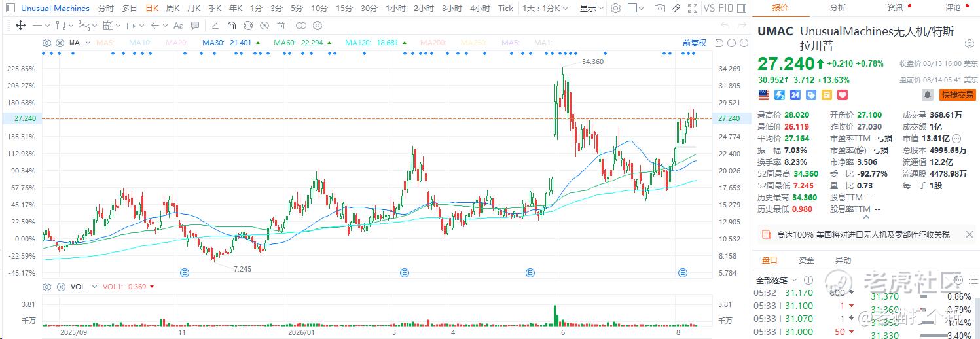Select the range statistics chart tool

tap(107, 26)
